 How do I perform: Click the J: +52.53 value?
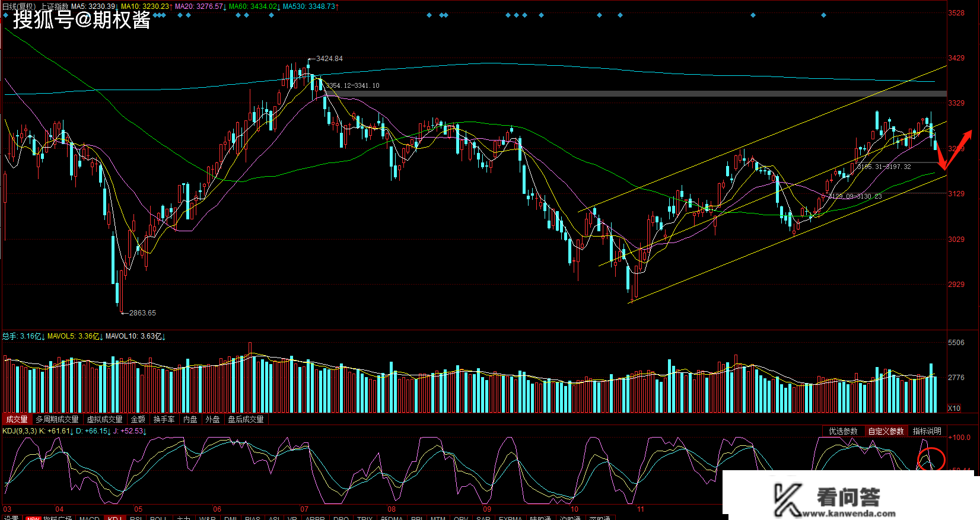tap(129, 431)
